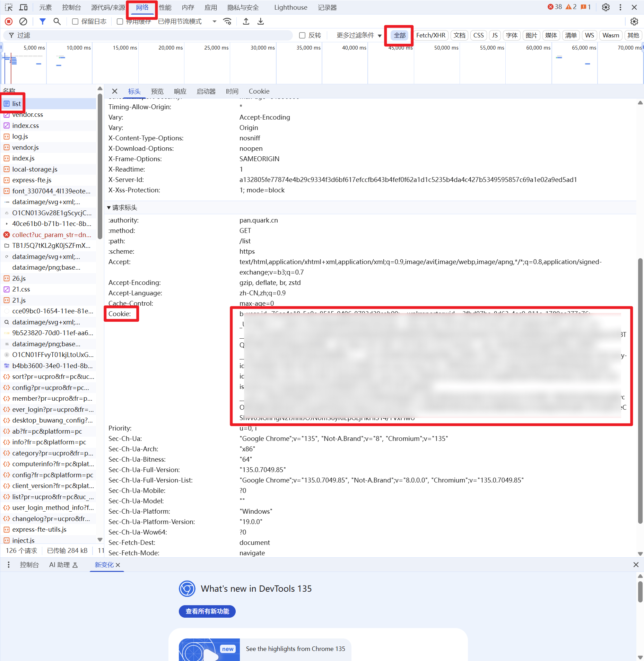The width and height of the screenshot is (644, 661).
Task: Open network conditions wifi icon
Action: [x=227, y=21]
